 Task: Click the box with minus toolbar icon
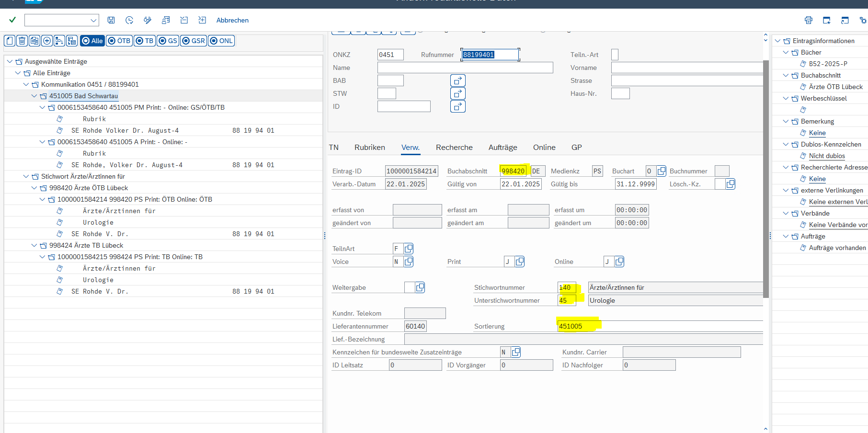tap(184, 20)
